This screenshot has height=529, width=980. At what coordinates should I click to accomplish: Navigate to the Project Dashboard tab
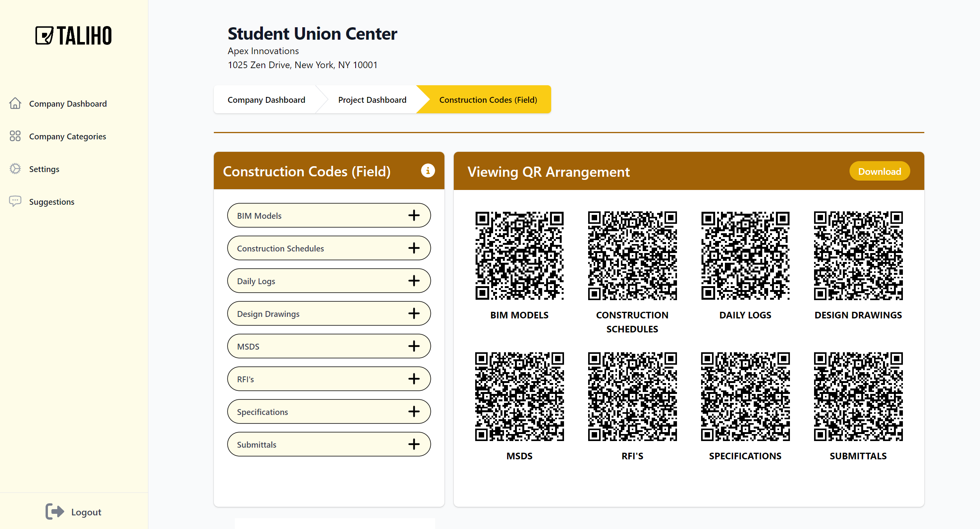[x=372, y=100]
